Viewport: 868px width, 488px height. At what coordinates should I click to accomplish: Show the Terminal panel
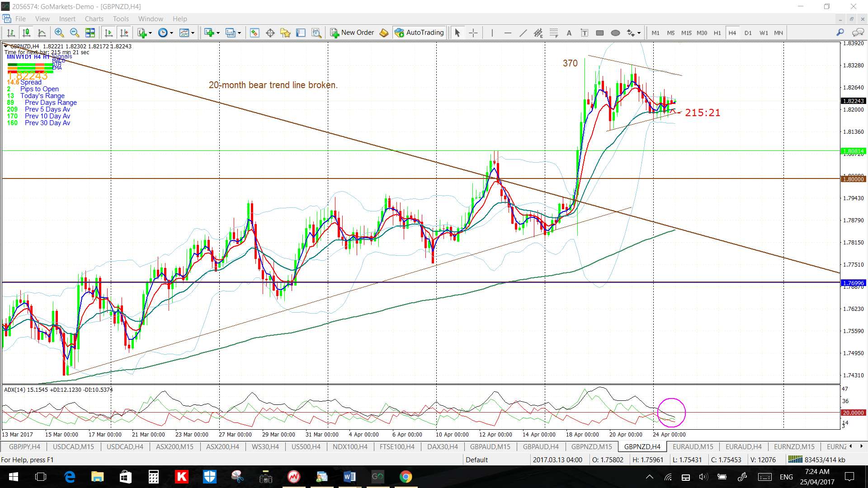coord(301,33)
